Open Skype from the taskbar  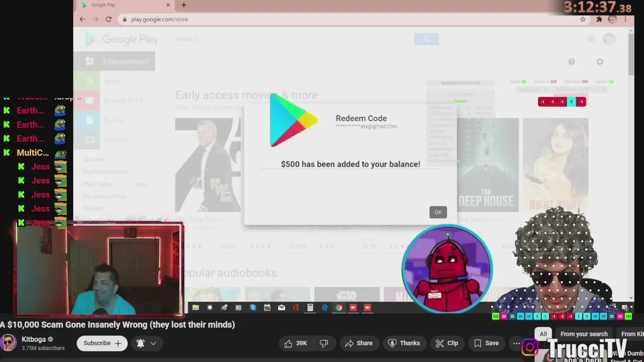(253, 308)
